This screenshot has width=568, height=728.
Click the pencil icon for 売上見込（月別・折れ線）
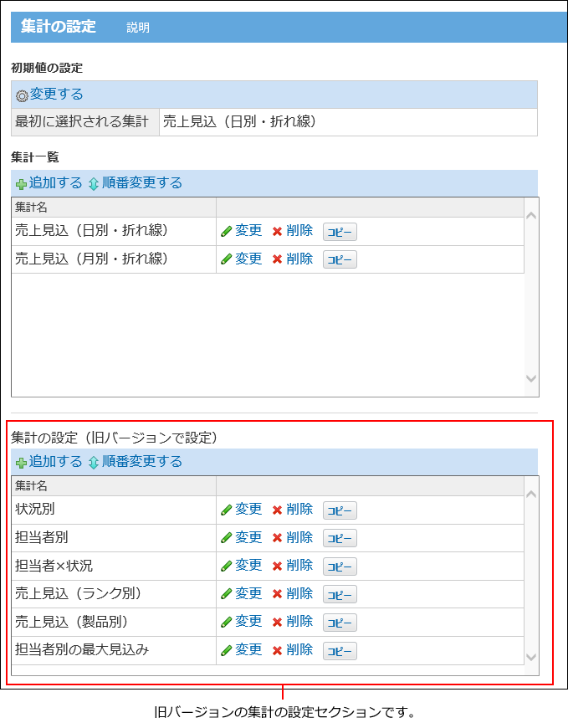tap(227, 259)
